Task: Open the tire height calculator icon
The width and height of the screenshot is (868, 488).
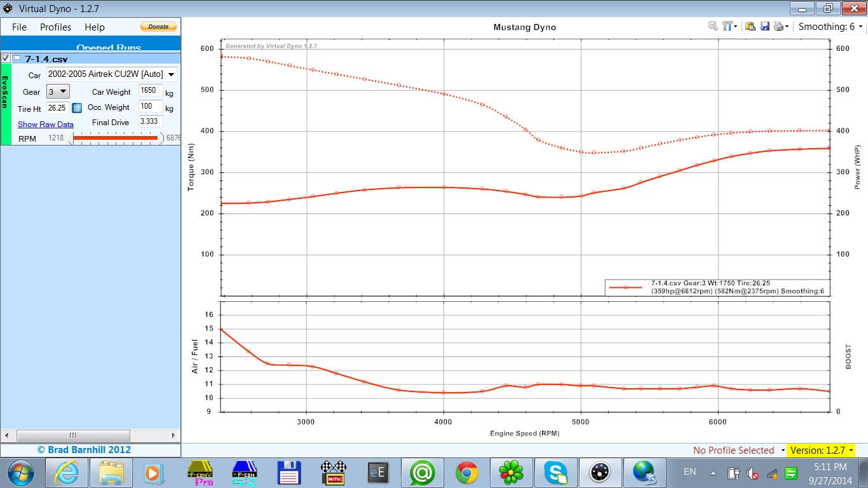Action: pos(77,108)
